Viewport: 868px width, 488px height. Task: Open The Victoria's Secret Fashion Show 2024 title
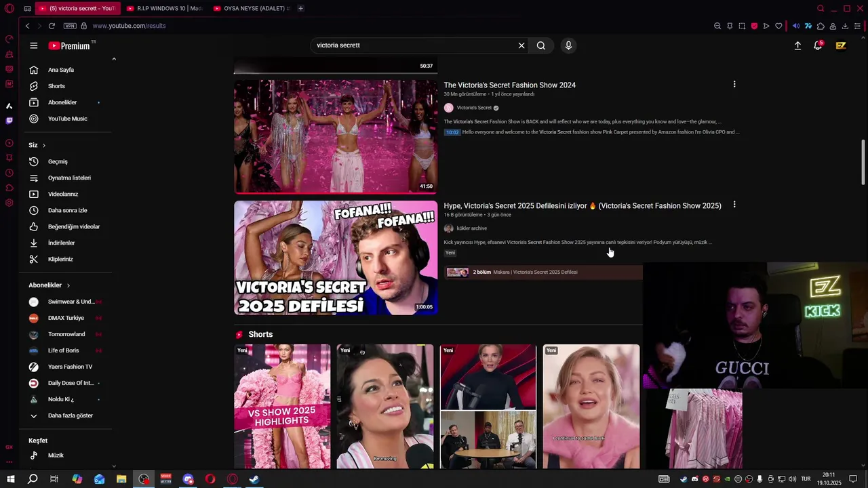point(510,85)
